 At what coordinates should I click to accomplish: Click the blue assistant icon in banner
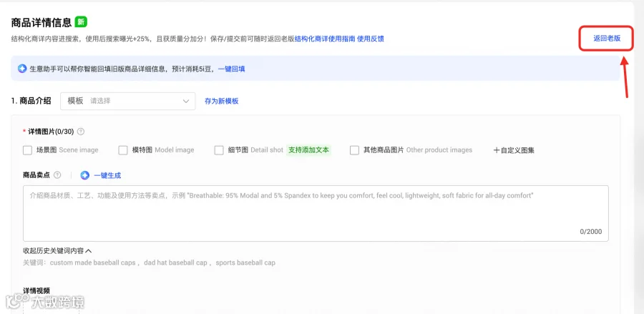(22, 69)
